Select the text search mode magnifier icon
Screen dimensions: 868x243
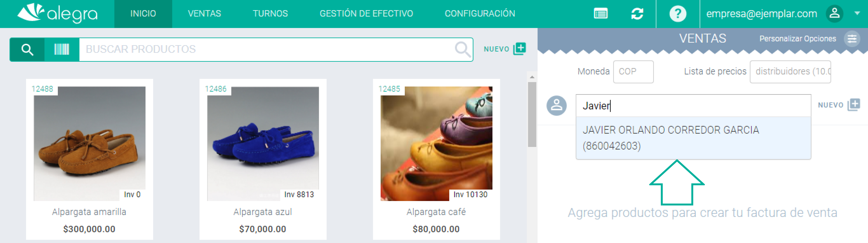(27, 50)
